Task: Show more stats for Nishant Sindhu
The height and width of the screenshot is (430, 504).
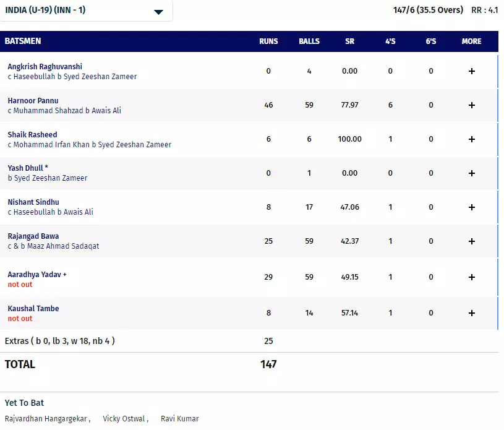Action: click(x=471, y=207)
